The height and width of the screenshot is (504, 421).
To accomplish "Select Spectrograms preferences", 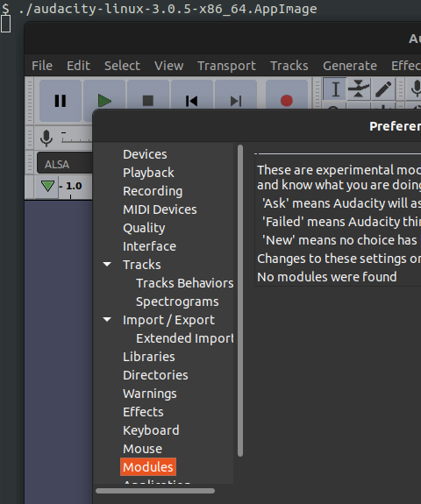I will (177, 302).
